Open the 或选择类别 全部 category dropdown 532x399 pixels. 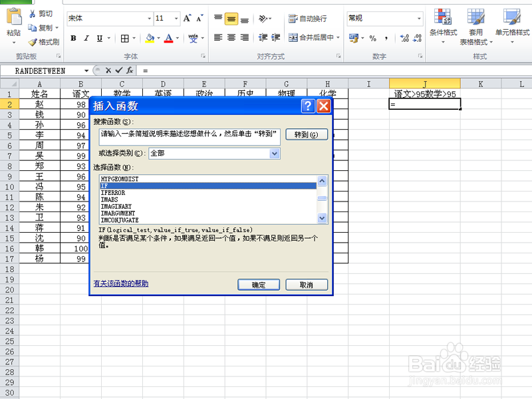tap(275, 154)
